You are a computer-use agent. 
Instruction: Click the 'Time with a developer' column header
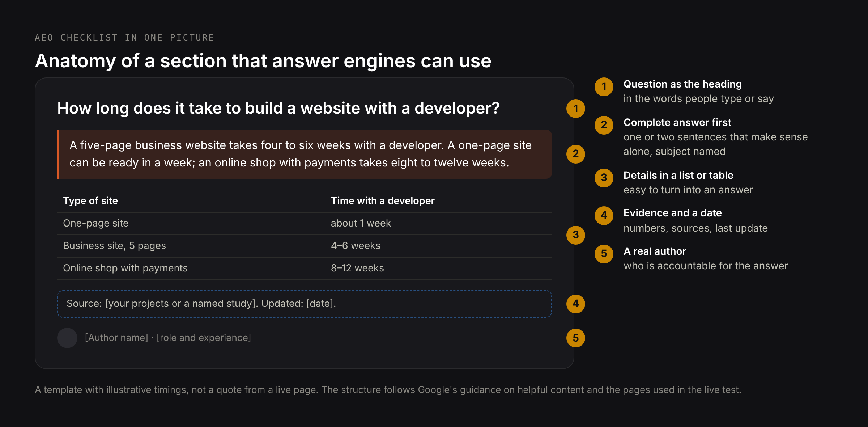(383, 201)
